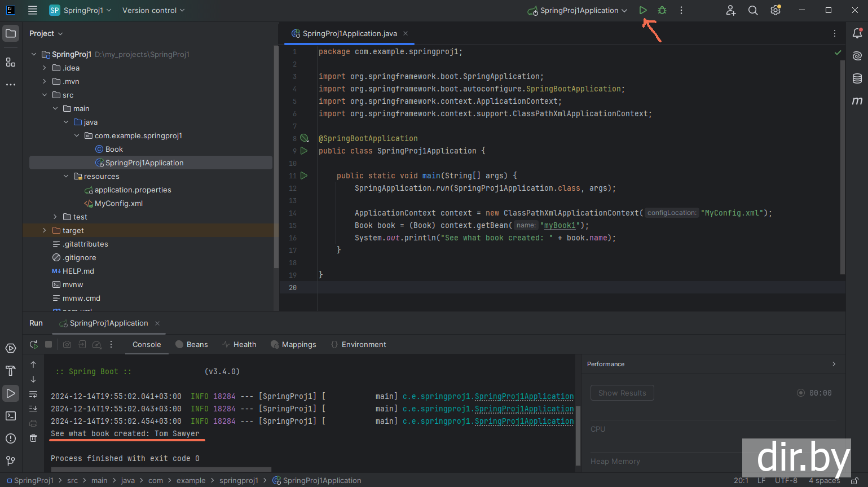Open the Maven tool window icon
The image size is (868, 487).
coord(857,101)
